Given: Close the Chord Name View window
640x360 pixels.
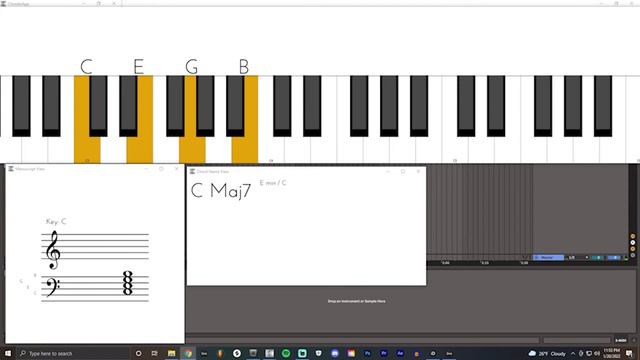Looking at the screenshot, I should [418, 171].
